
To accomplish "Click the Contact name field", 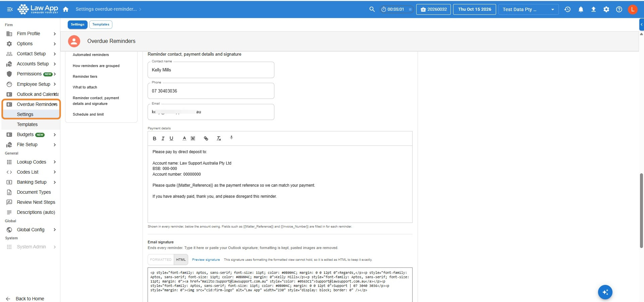I will tap(211, 70).
